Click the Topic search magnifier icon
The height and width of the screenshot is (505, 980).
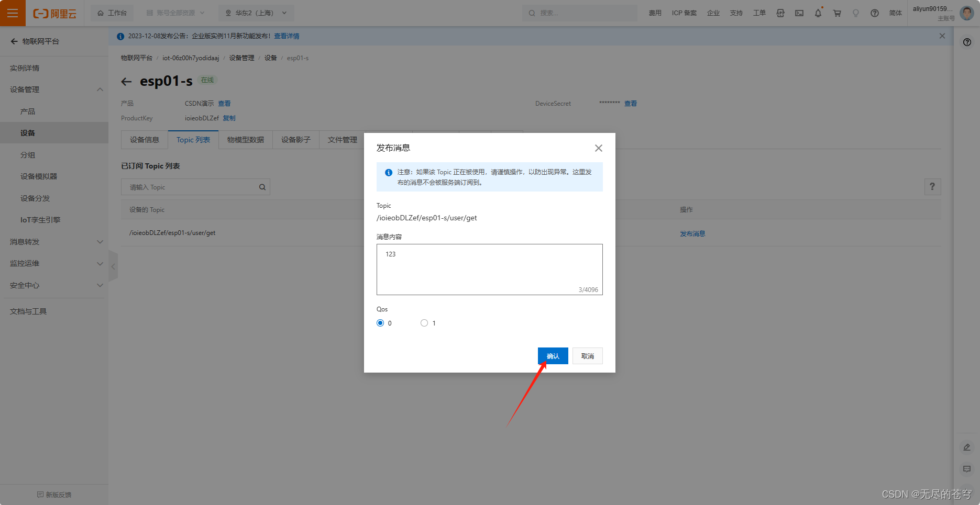point(262,187)
